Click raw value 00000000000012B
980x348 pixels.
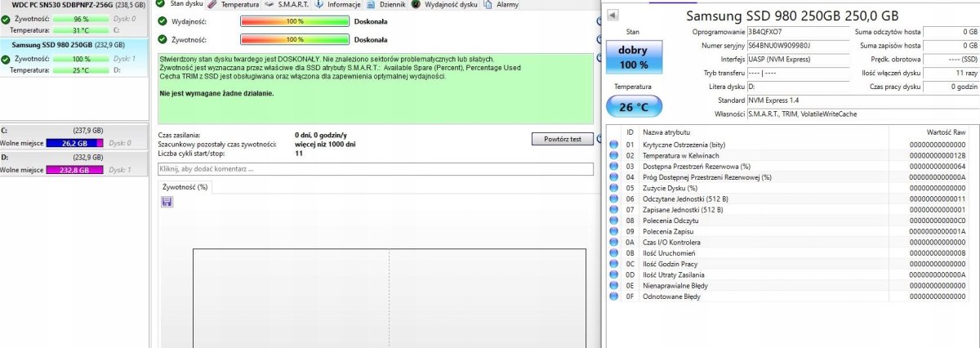point(938,155)
